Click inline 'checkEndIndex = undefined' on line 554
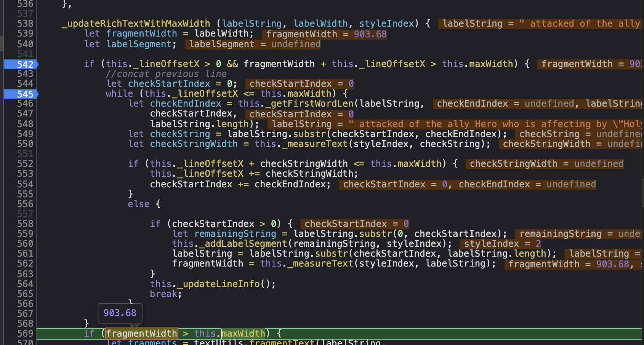 527,184
